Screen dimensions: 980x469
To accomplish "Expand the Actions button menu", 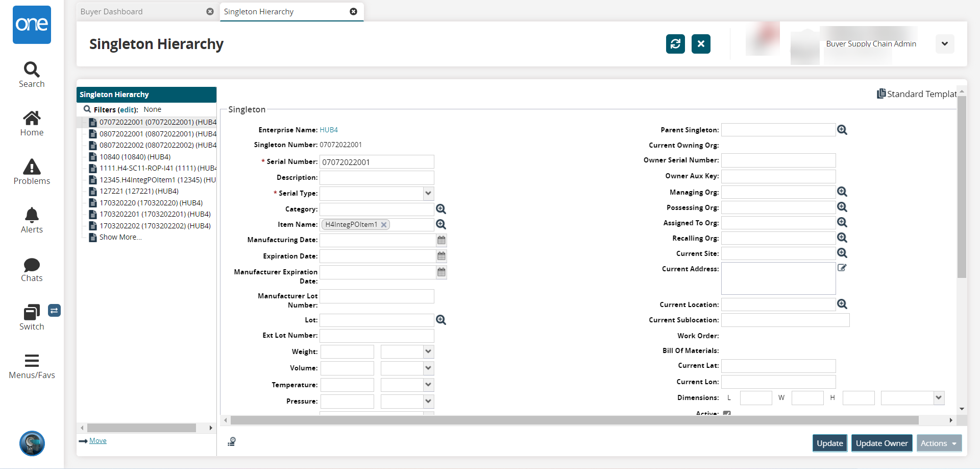I will [939, 443].
